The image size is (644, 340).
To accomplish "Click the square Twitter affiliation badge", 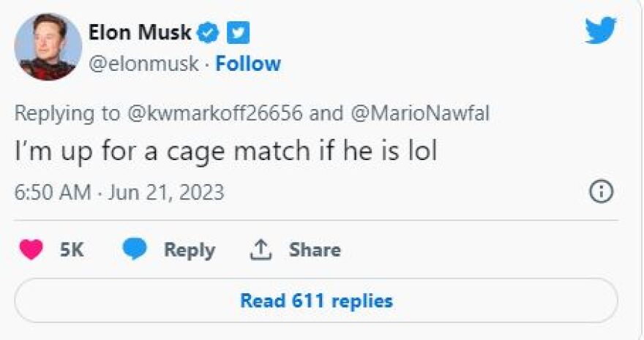I will (238, 33).
